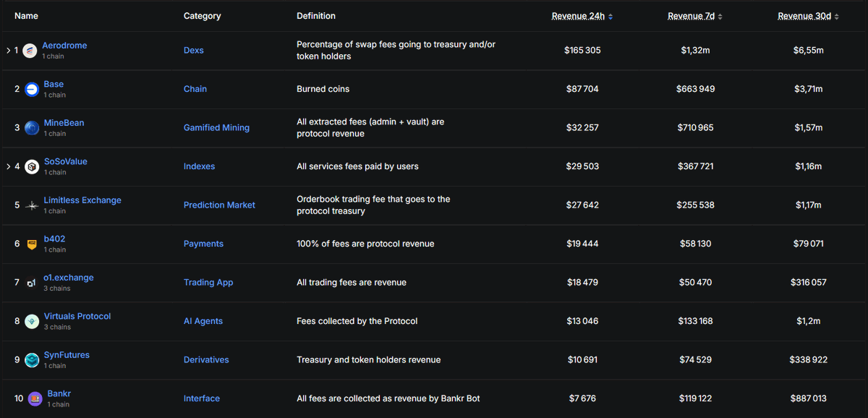
Task: Click the $710 965 weekly revenue value
Action: (695, 128)
